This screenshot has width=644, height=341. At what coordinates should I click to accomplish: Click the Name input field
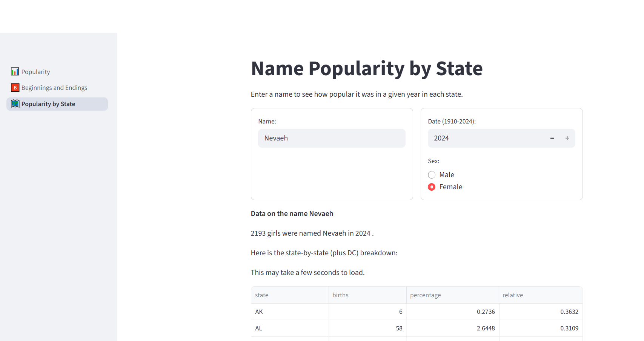click(332, 138)
